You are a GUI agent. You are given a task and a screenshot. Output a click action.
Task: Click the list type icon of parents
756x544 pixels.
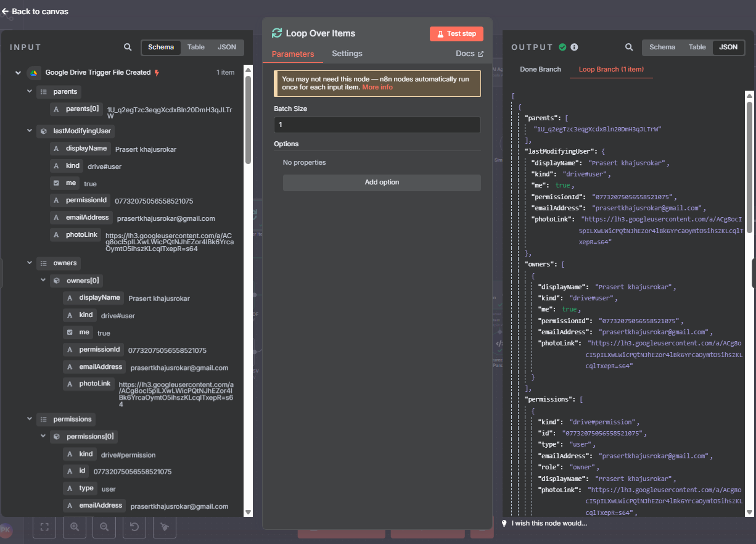[43, 92]
